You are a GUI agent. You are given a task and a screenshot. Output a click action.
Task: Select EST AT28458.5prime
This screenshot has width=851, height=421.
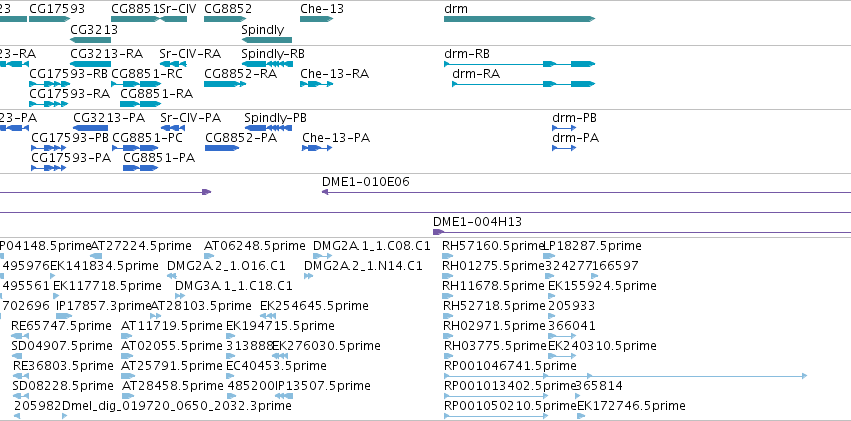click(x=173, y=386)
